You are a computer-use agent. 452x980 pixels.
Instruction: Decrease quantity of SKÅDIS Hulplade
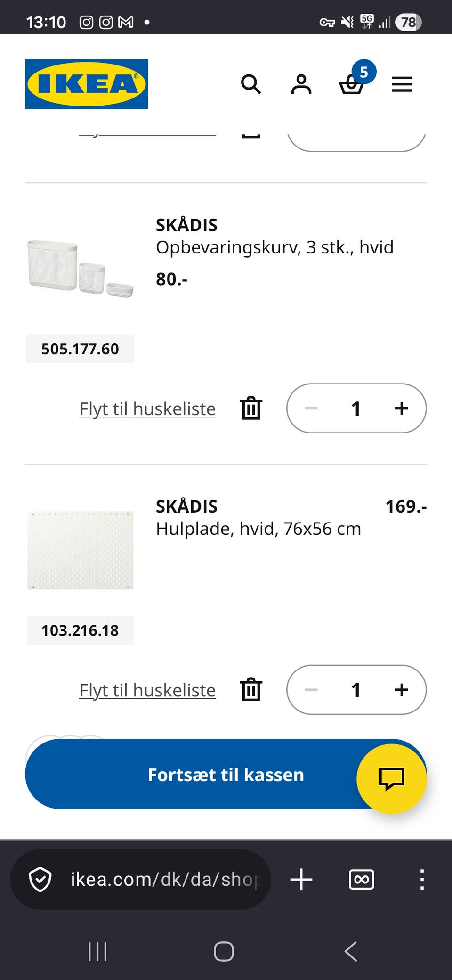[311, 690]
